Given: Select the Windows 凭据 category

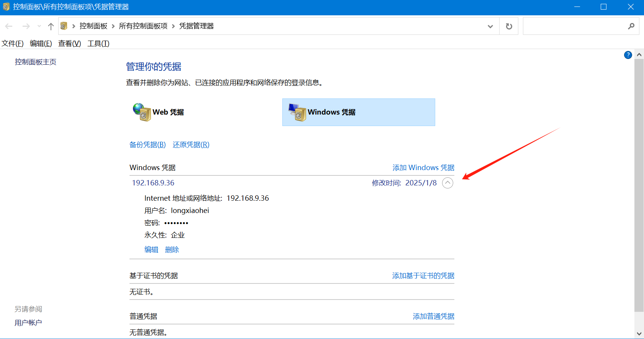Looking at the screenshot, I should [359, 112].
